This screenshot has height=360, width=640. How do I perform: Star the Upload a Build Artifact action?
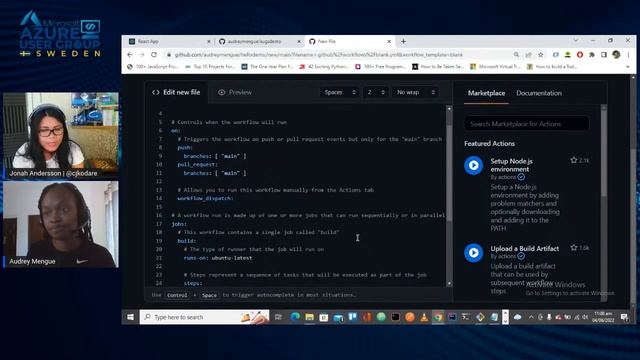[x=574, y=248]
